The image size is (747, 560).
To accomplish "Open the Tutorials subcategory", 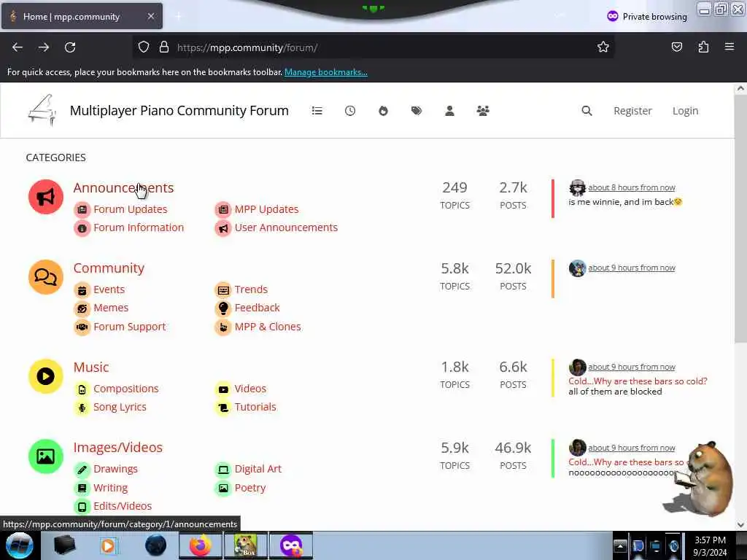I will (255, 407).
